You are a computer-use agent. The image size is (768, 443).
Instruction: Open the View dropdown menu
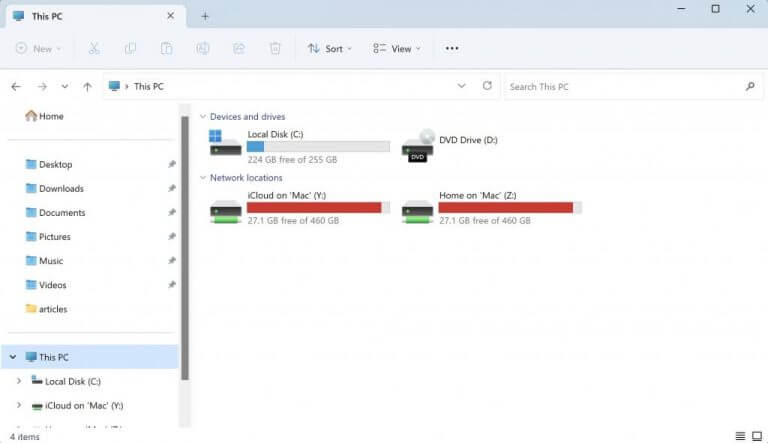tap(397, 49)
